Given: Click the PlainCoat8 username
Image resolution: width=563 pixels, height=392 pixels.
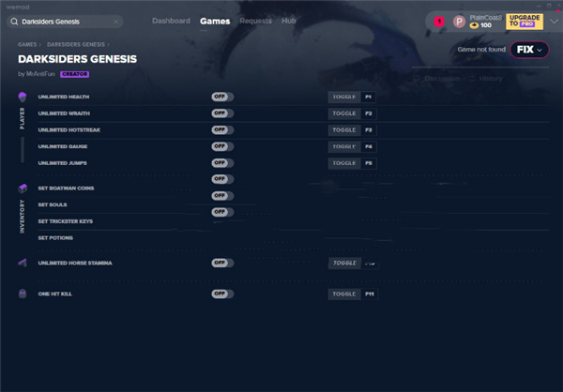Looking at the screenshot, I should [x=485, y=18].
